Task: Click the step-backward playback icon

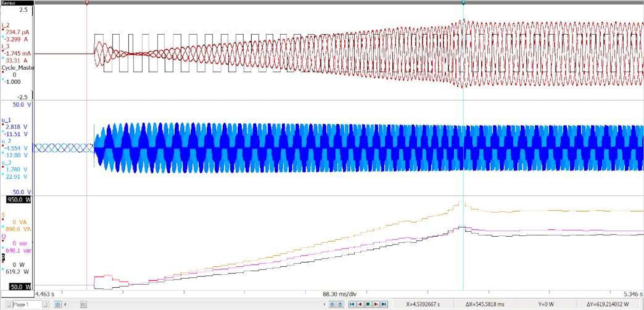Action: pos(359,304)
